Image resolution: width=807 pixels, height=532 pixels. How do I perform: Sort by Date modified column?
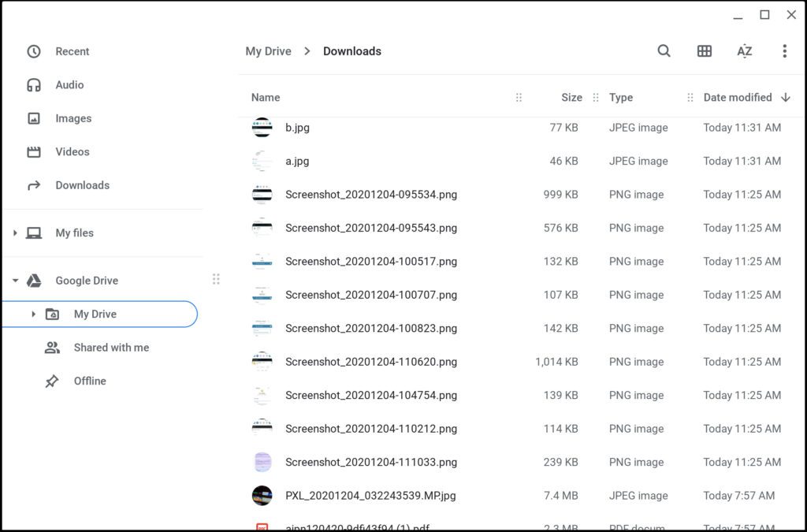[x=737, y=98]
